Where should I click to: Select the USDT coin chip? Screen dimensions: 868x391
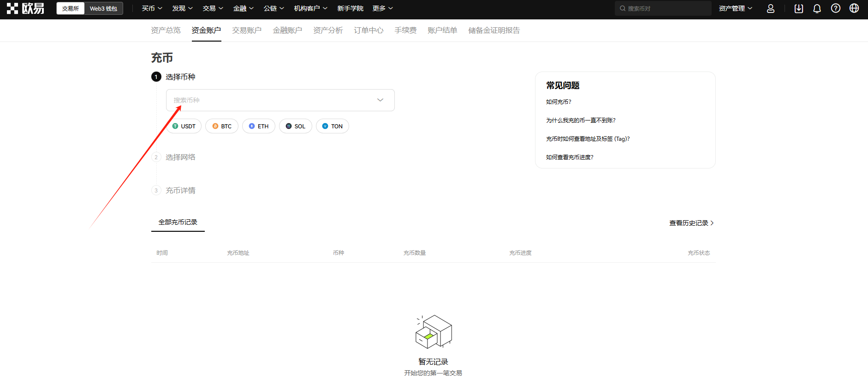coord(184,126)
